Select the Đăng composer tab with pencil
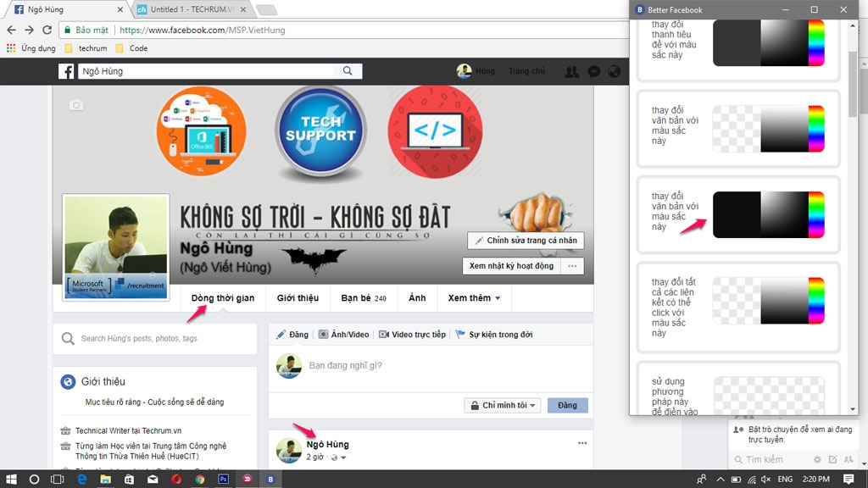The height and width of the screenshot is (488, 868). pos(292,334)
